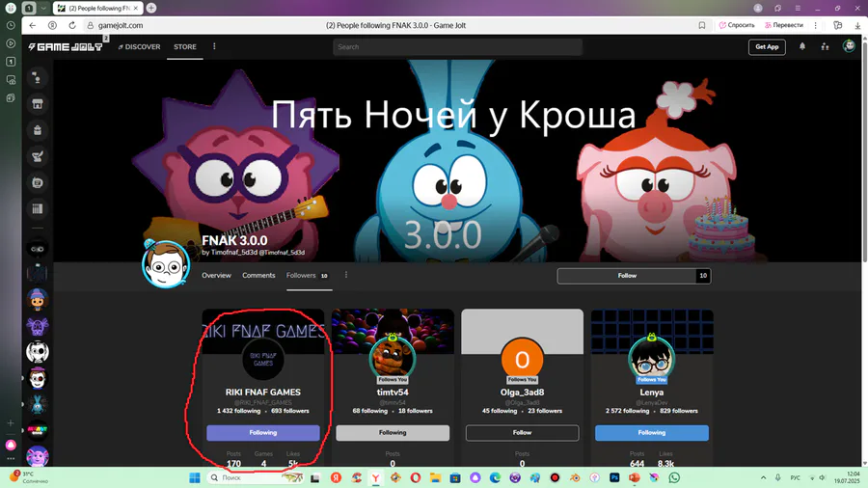The height and width of the screenshot is (488, 868).
Task: Open the Game Jolt store sidebar icon
Action: pyautogui.click(x=38, y=104)
